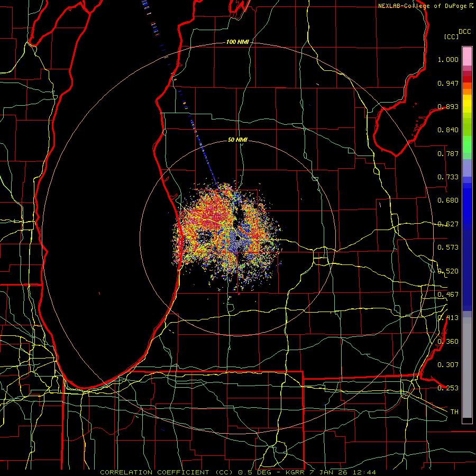Select the 0.520 scale value

click(x=448, y=271)
